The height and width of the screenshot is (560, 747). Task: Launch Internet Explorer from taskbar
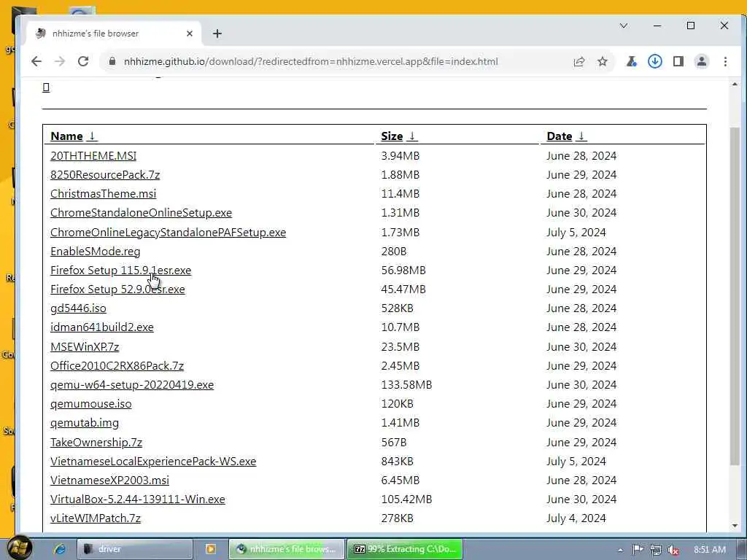(x=60, y=549)
